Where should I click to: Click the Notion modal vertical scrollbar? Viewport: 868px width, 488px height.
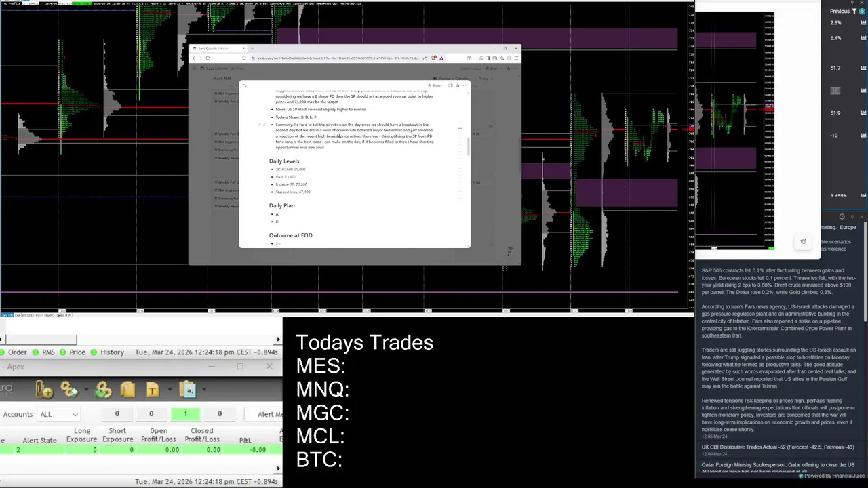click(x=467, y=147)
